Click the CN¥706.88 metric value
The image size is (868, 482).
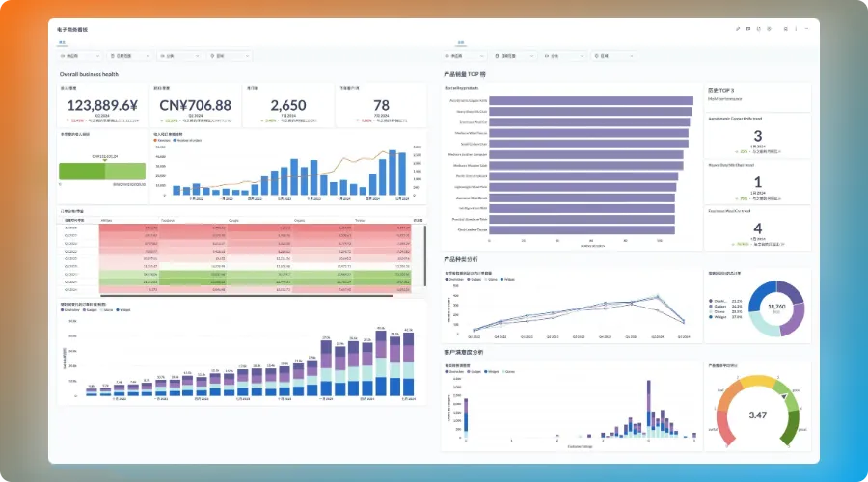point(195,105)
